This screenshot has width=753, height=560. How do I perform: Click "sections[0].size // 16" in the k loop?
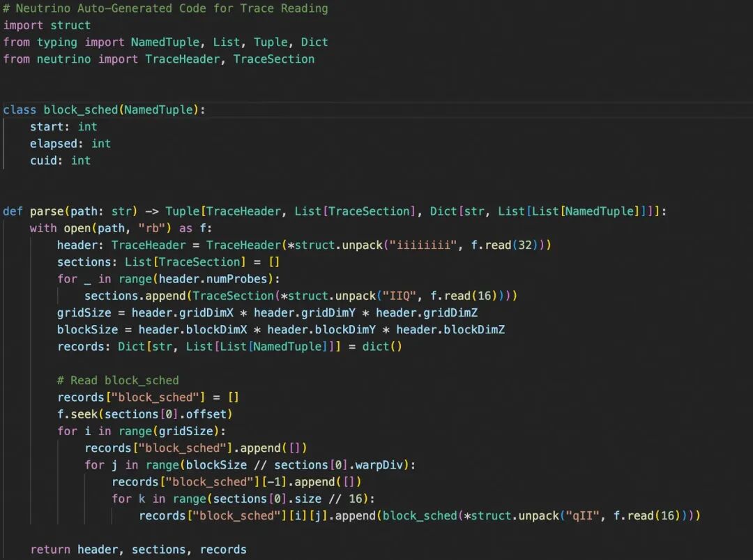(287, 499)
